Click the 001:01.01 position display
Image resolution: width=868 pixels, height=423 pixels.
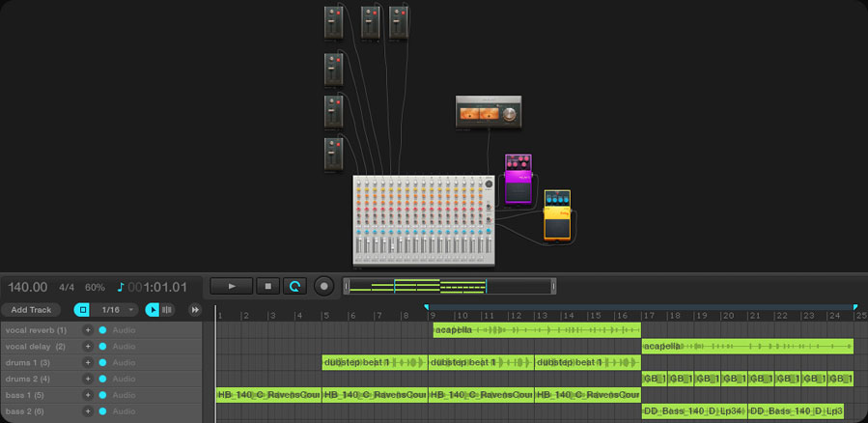(x=157, y=288)
